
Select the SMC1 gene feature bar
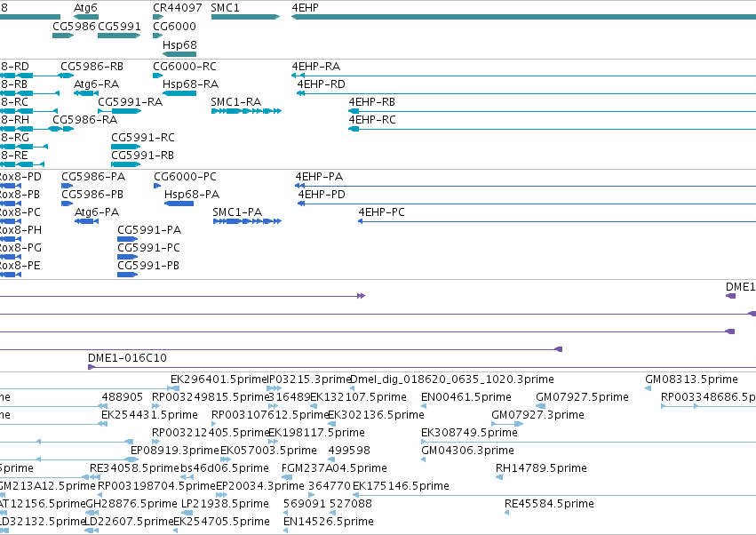(x=245, y=17)
